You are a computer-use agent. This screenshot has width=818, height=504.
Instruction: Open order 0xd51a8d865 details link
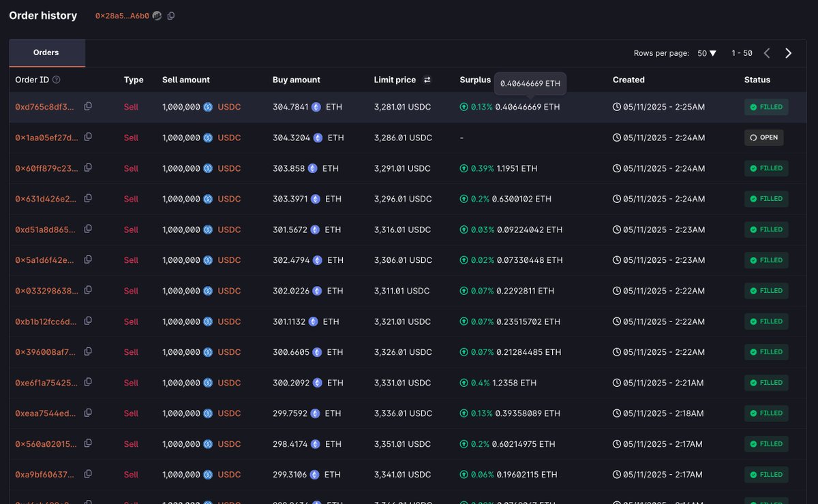point(46,230)
